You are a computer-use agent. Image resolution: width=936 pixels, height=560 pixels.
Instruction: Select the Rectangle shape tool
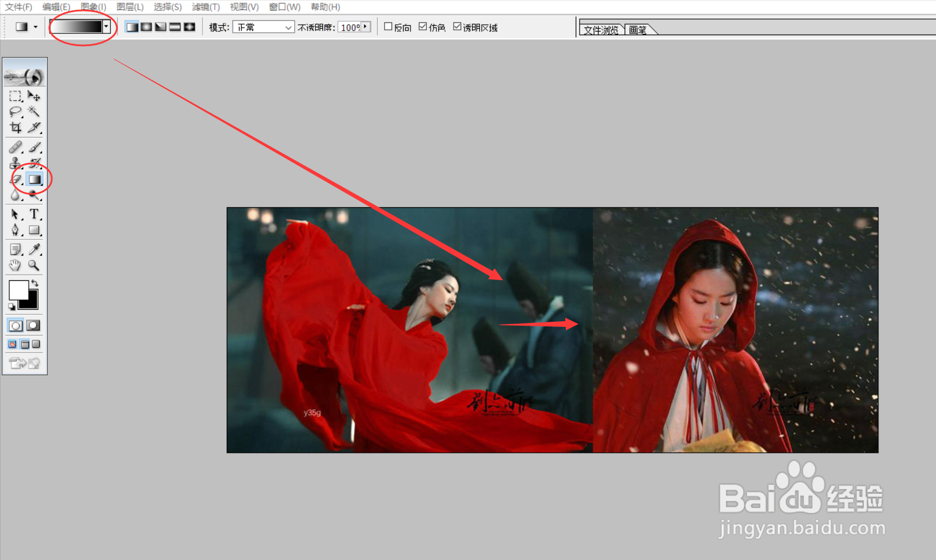pyautogui.click(x=35, y=230)
